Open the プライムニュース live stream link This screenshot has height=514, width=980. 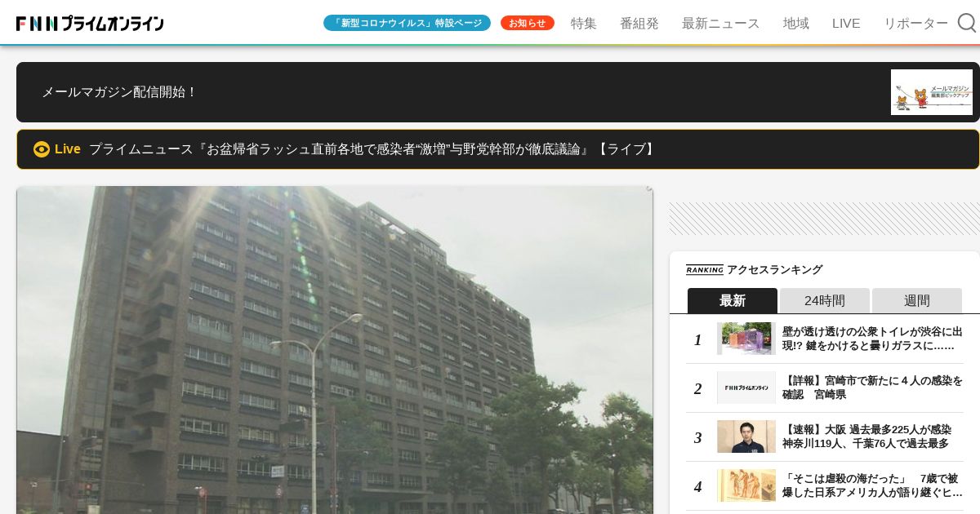click(x=498, y=149)
